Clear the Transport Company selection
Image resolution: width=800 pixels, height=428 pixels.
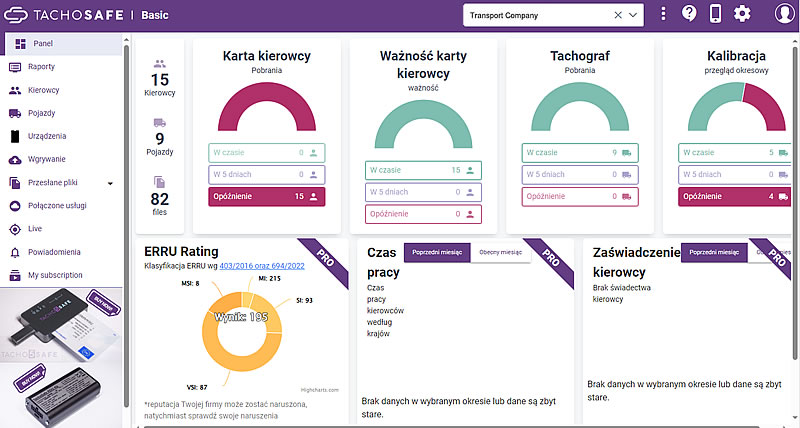[x=618, y=15]
